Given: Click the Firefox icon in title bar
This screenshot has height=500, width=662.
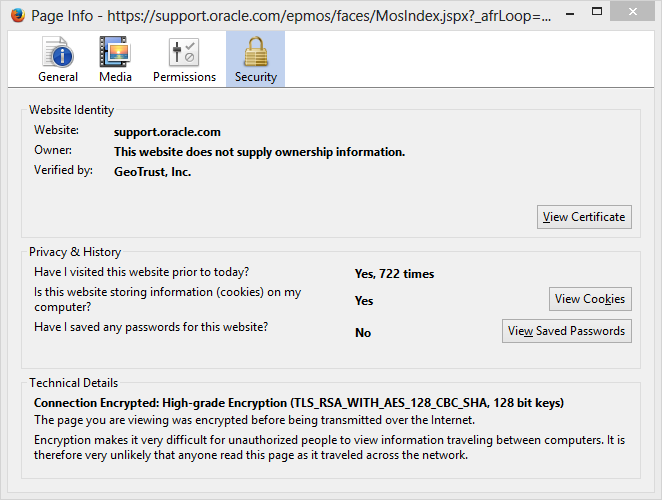Looking at the screenshot, I should click(x=18, y=15).
